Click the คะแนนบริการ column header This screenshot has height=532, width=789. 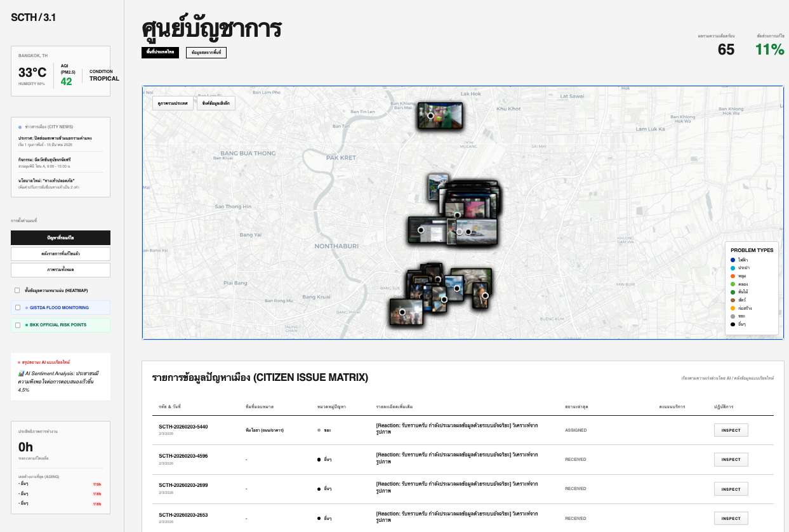coord(672,406)
